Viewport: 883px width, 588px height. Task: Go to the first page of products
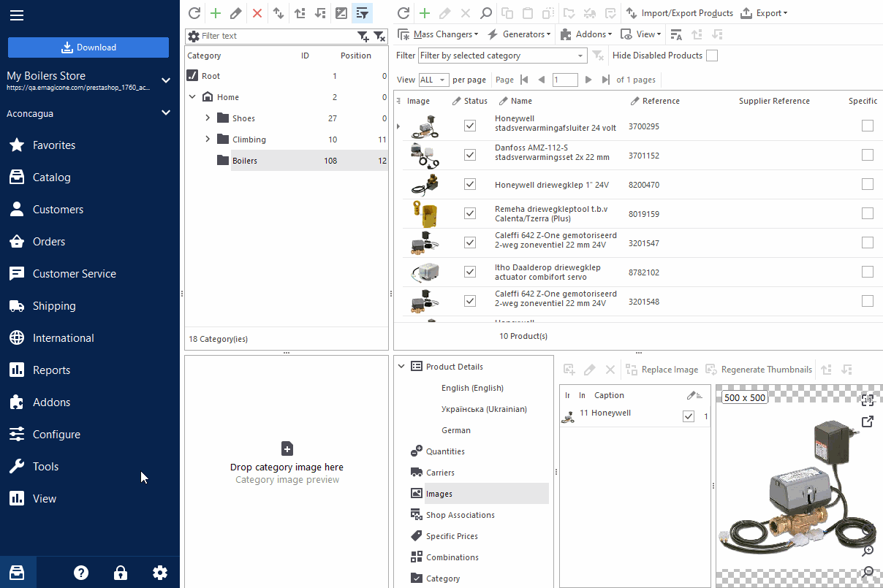click(x=523, y=80)
